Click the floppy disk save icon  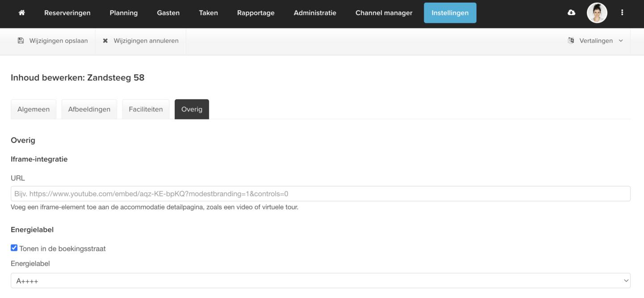[21, 41]
